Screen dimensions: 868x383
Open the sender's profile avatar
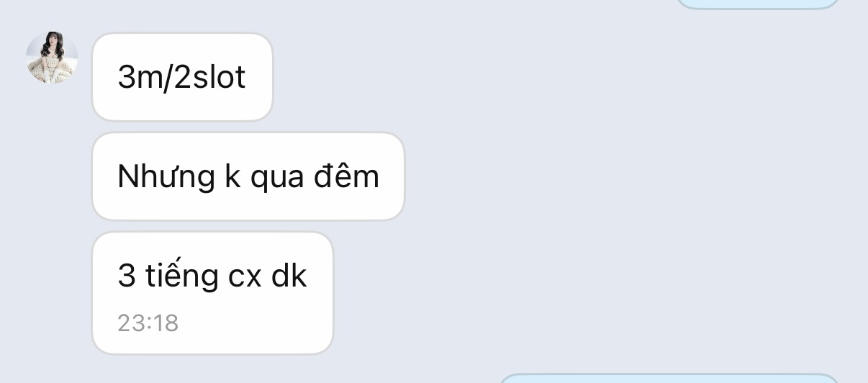52,58
